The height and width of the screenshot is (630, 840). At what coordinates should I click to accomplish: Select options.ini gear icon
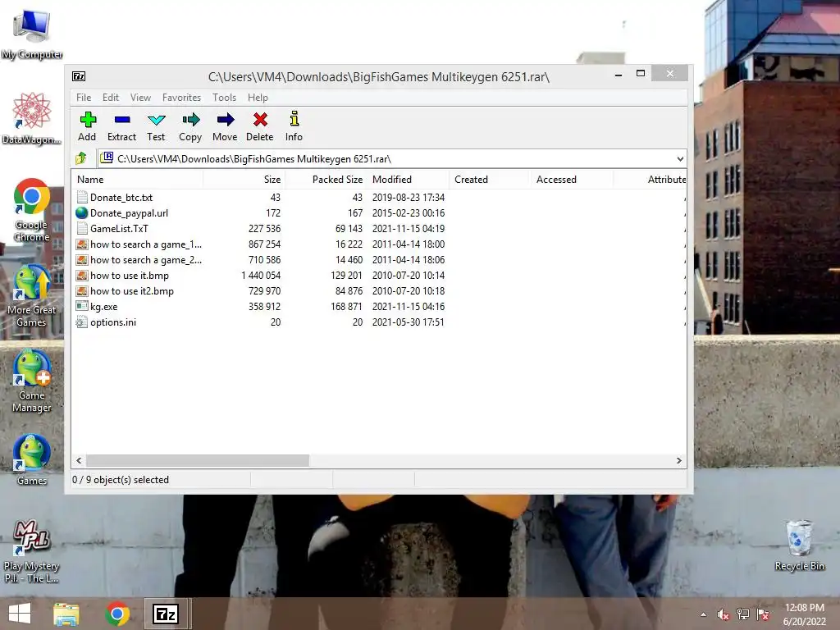[81, 322]
